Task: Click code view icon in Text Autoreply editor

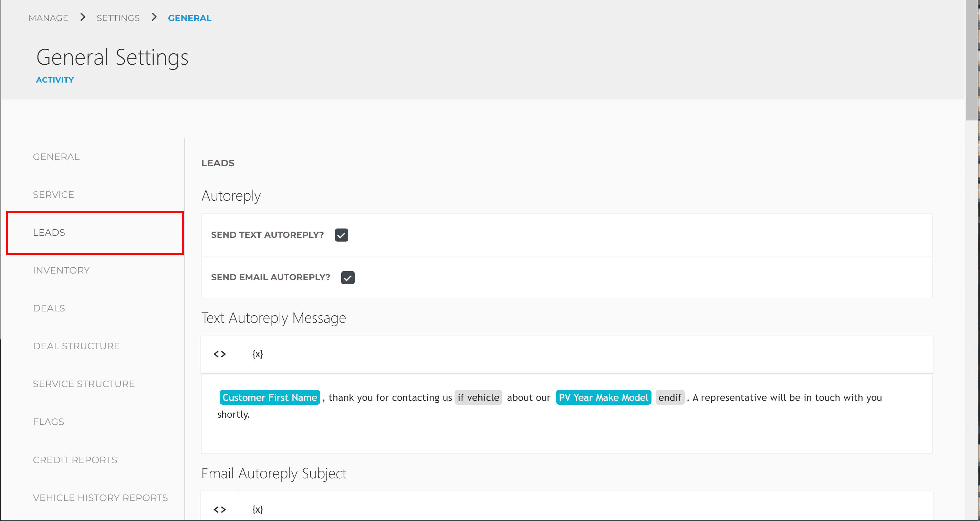Action: (219, 354)
